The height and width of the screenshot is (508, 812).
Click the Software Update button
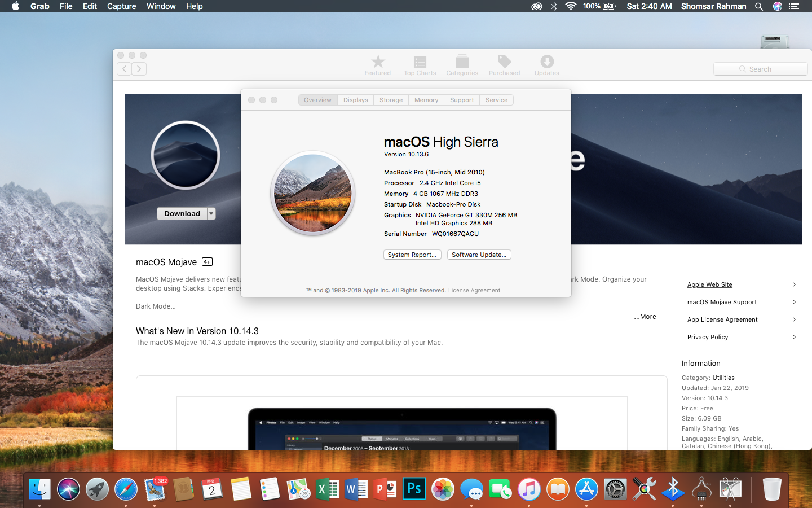(479, 255)
